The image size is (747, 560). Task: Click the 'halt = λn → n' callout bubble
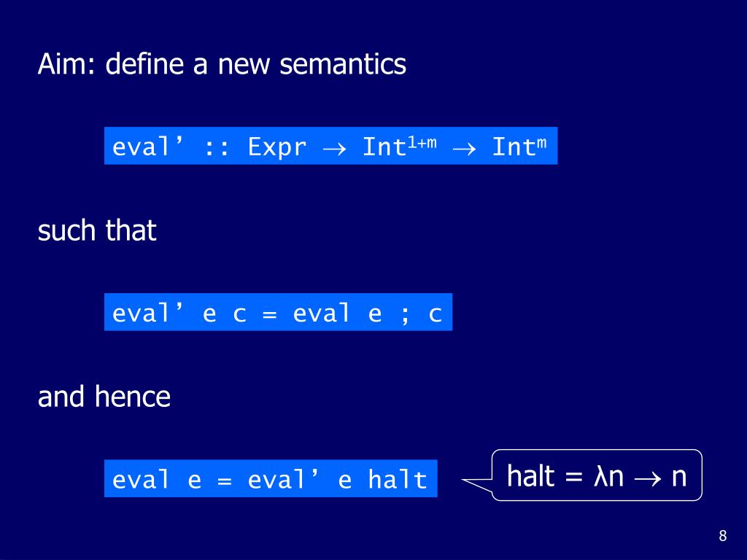click(597, 475)
